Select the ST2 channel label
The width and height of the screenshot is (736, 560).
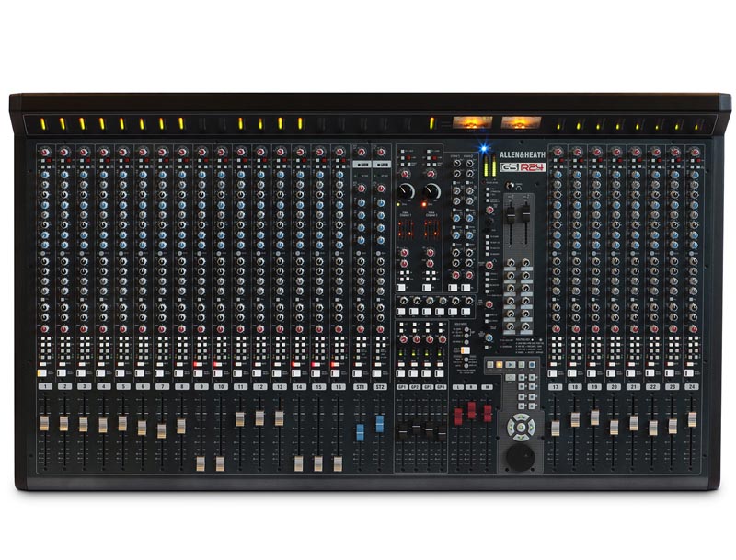(380, 387)
